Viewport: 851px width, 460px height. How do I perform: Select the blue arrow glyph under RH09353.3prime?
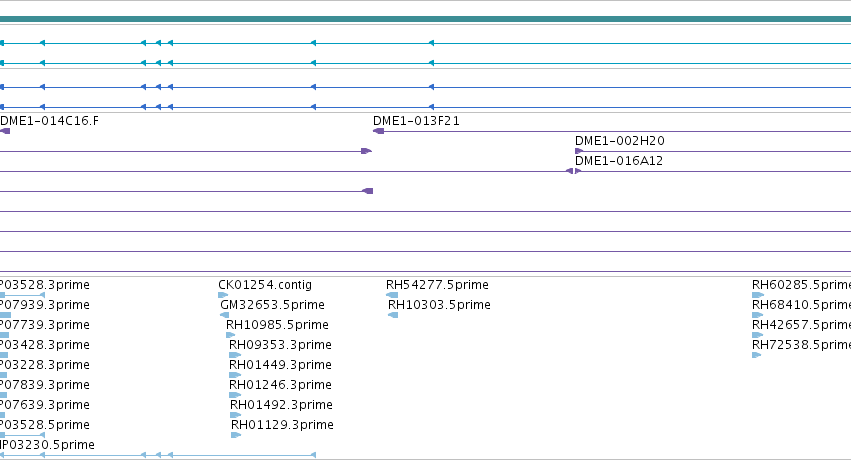click(235, 355)
